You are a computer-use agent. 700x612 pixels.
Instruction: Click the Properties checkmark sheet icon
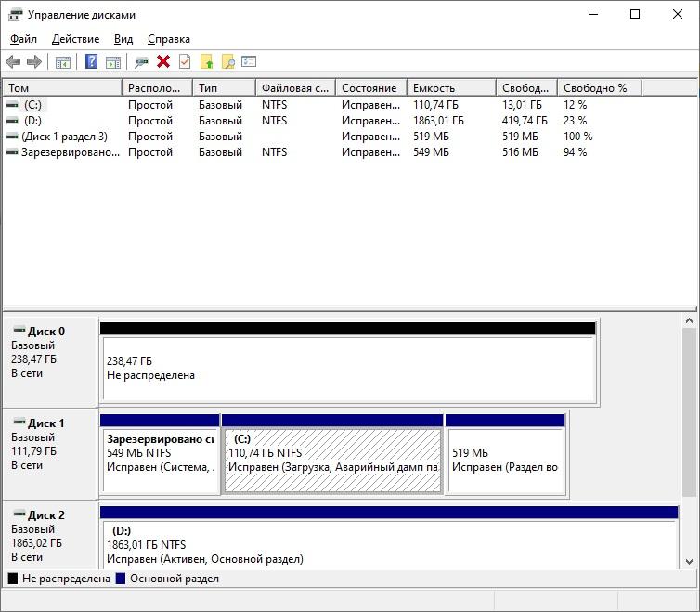click(x=185, y=61)
